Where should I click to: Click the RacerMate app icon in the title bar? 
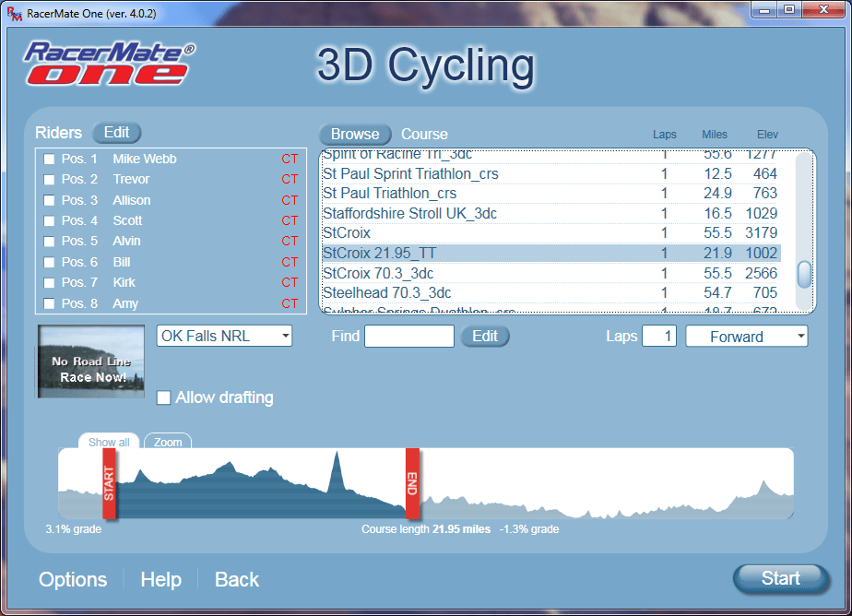coord(14,10)
